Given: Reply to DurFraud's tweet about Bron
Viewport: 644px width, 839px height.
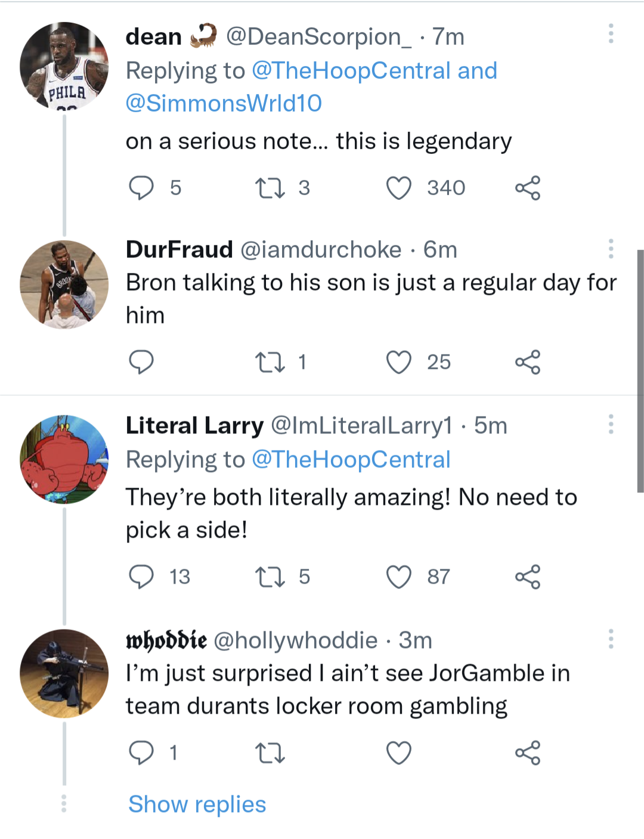Looking at the screenshot, I should [x=141, y=362].
